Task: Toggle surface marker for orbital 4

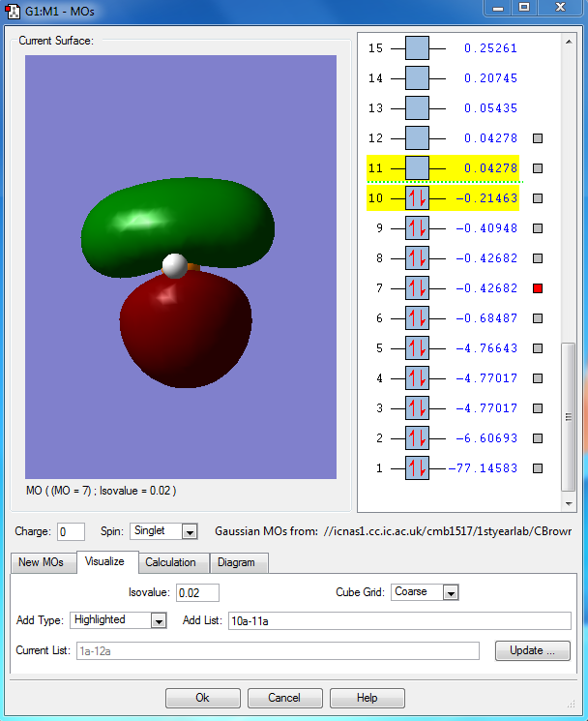Action: [x=538, y=378]
